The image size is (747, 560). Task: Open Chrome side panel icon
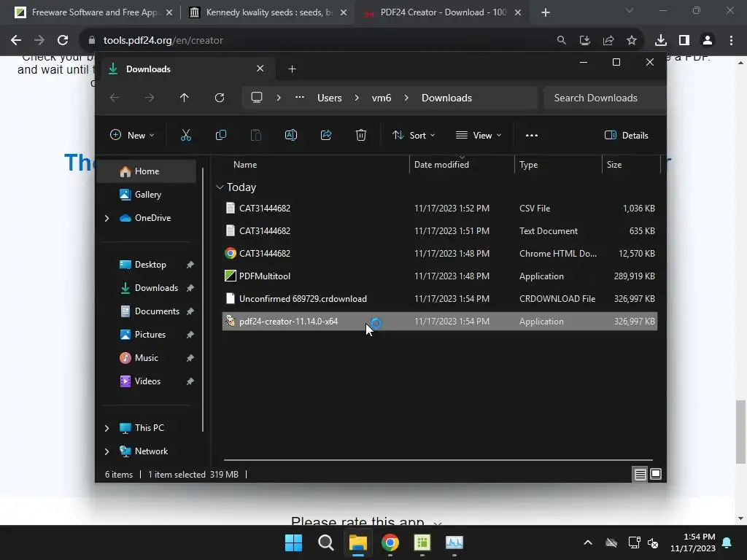684,41
